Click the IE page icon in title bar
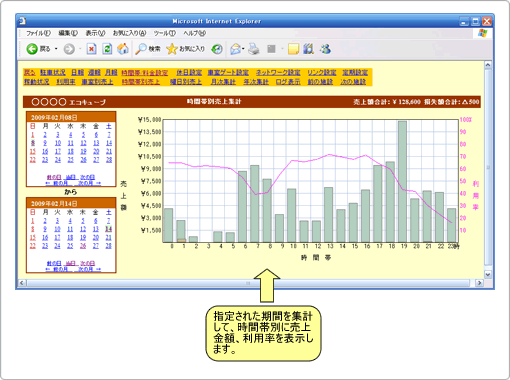This screenshot has height=380, width=510. (22, 21)
